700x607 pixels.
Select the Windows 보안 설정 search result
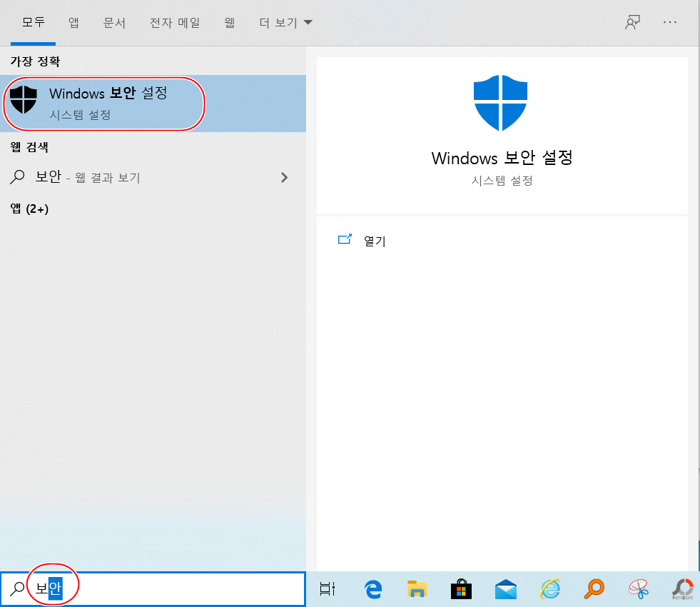pyautogui.click(x=153, y=104)
